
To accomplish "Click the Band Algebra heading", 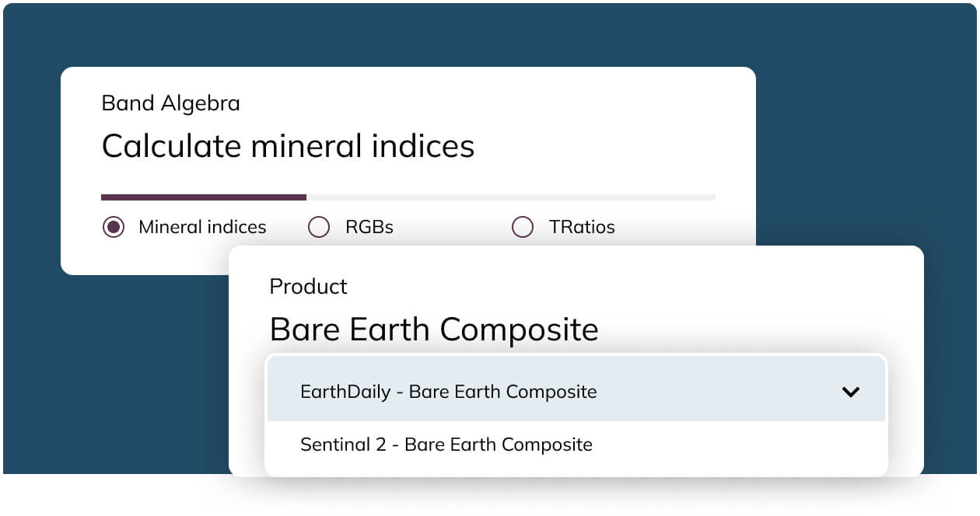I will click(170, 103).
